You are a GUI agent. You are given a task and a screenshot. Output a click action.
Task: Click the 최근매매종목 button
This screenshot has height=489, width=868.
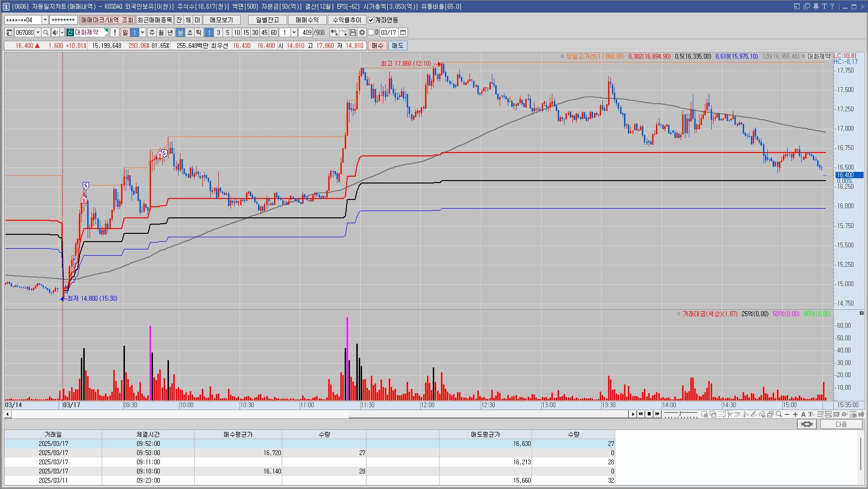[x=154, y=20]
